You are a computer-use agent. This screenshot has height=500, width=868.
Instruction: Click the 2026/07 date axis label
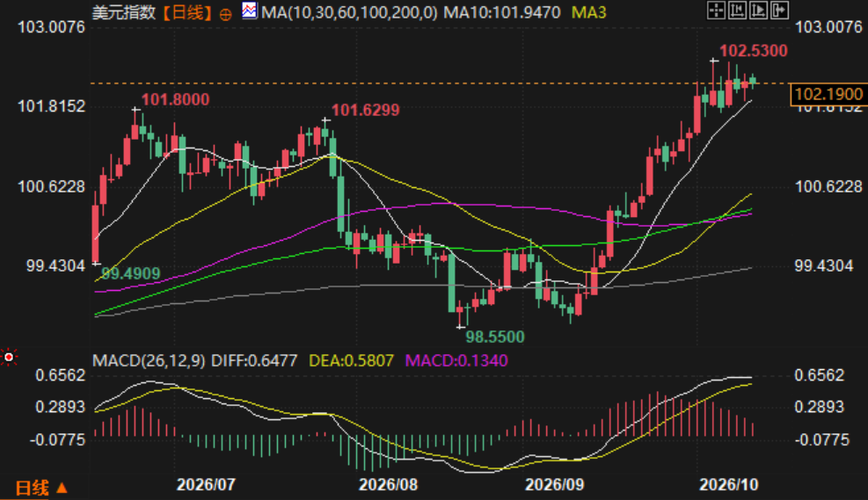pyautogui.click(x=206, y=485)
